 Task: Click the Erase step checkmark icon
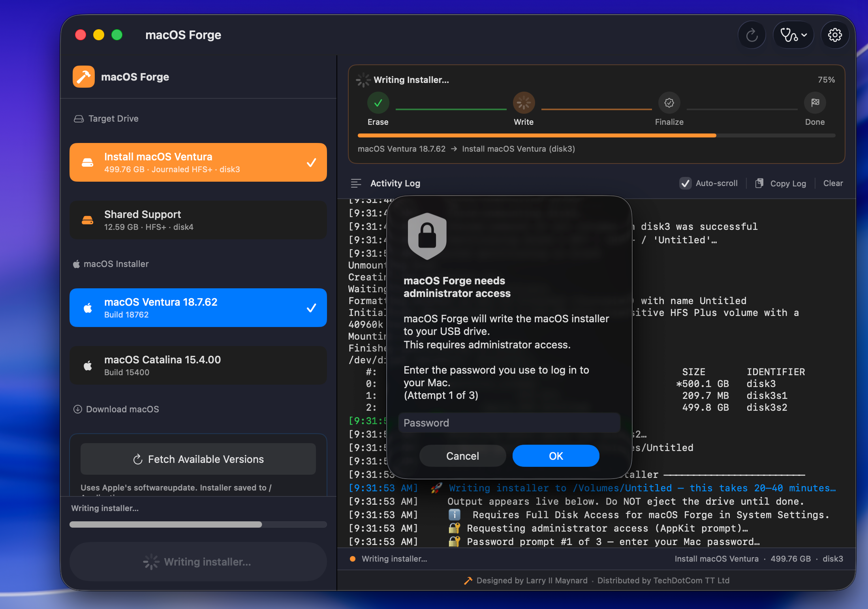(x=378, y=103)
